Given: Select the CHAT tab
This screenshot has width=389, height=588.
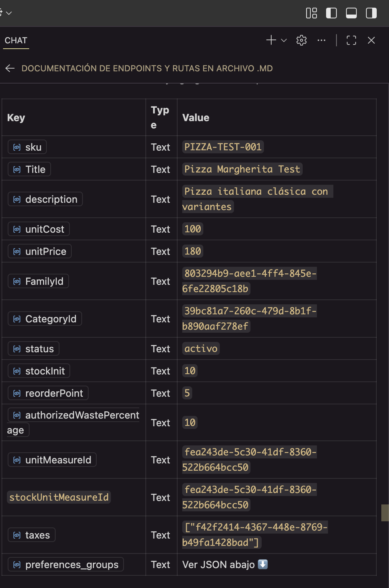Looking at the screenshot, I should point(16,41).
